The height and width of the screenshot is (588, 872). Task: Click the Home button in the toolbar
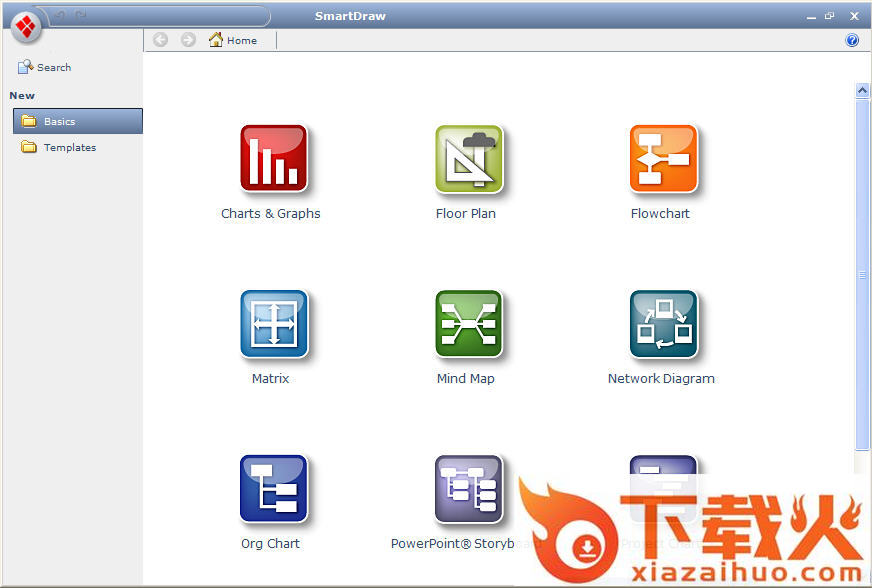232,40
